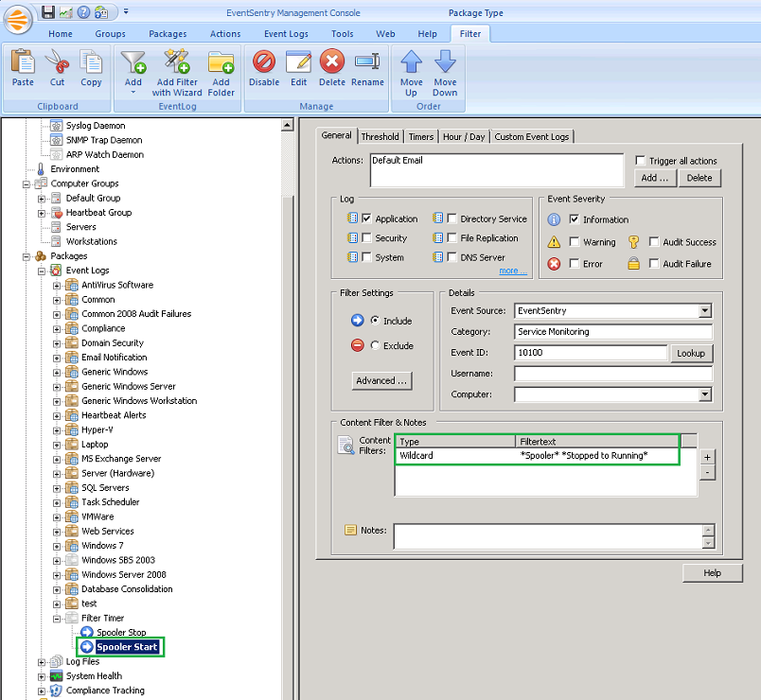Toggle the Information severity checkbox
Screen dimensions: 761x700
pyautogui.click(x=575, y=219)
